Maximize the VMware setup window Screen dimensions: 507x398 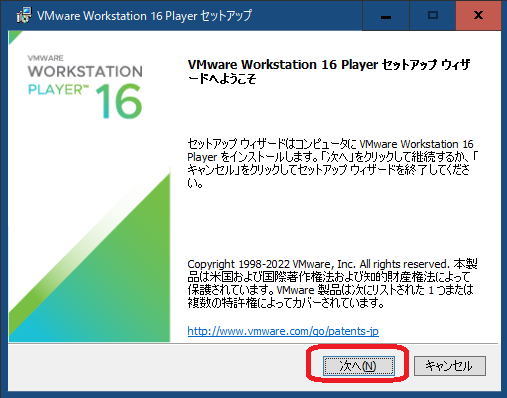[x=432, y=15]
